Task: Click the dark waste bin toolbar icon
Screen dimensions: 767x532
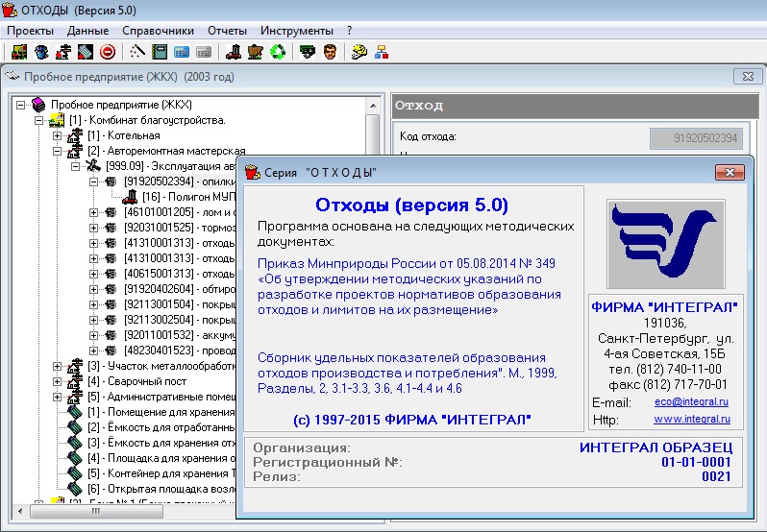Action: pos(86,52)
